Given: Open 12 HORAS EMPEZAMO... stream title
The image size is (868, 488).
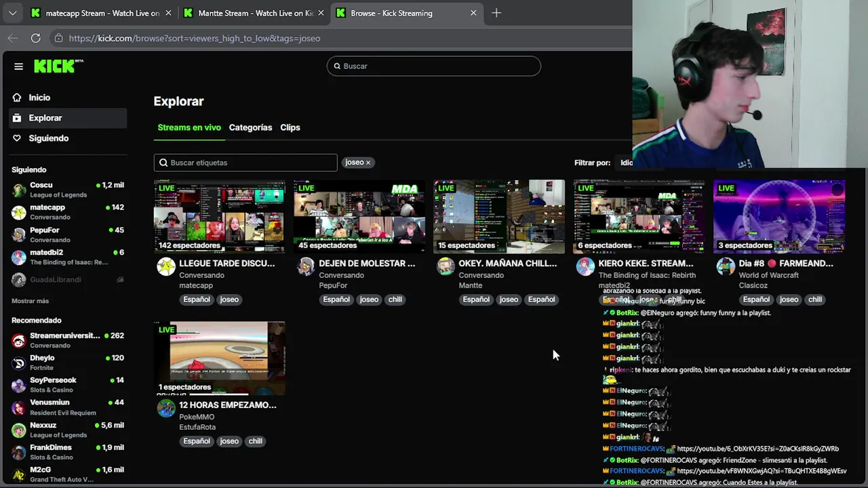Looking at the screenshot, I should (227, 405).
